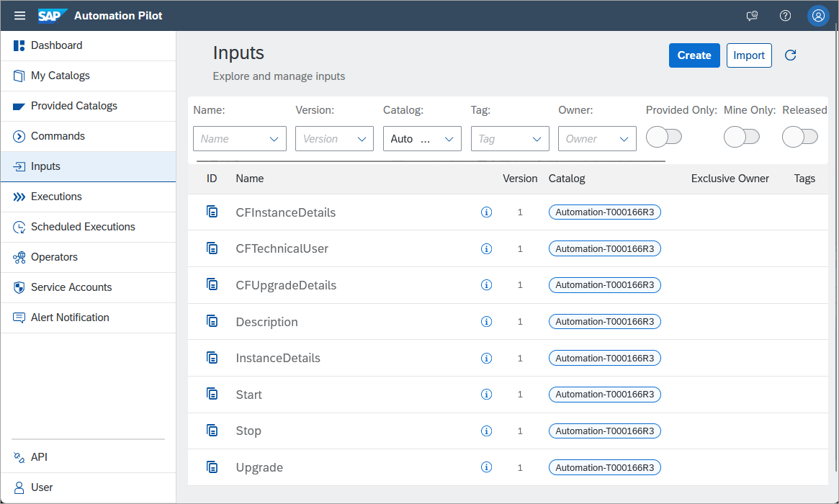Open Service Accounts in sidebar
The image size is (839, 504).
point(89,287)
